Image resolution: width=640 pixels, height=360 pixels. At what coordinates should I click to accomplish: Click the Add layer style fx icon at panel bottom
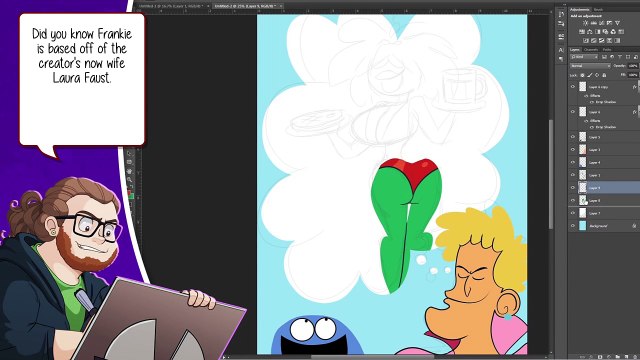(x=591, y=357)
